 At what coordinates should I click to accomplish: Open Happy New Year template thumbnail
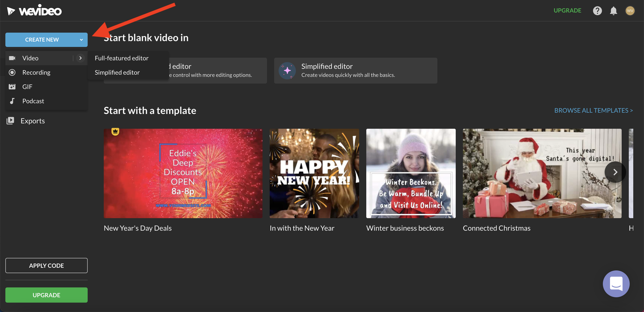coord(314,173)
